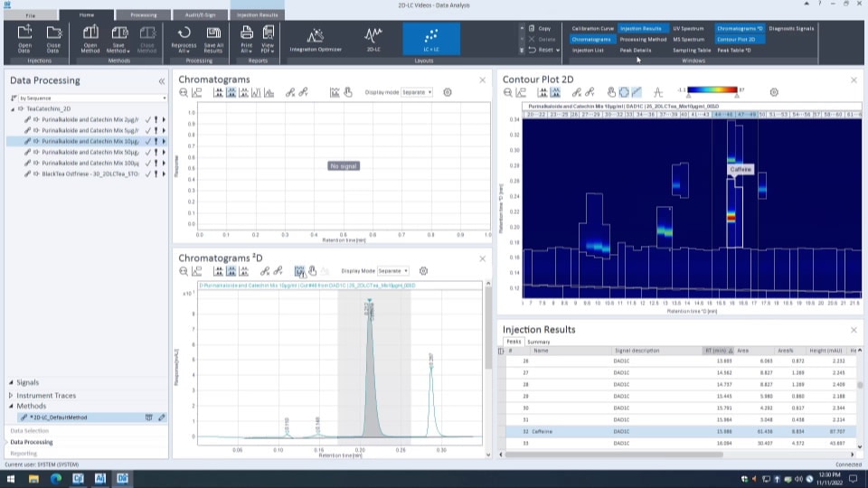The width and height of the screenshot is (868, 488).
Task: Click the Copy button in ribbon
Action: pyautogui.click(x=544, y=29)
